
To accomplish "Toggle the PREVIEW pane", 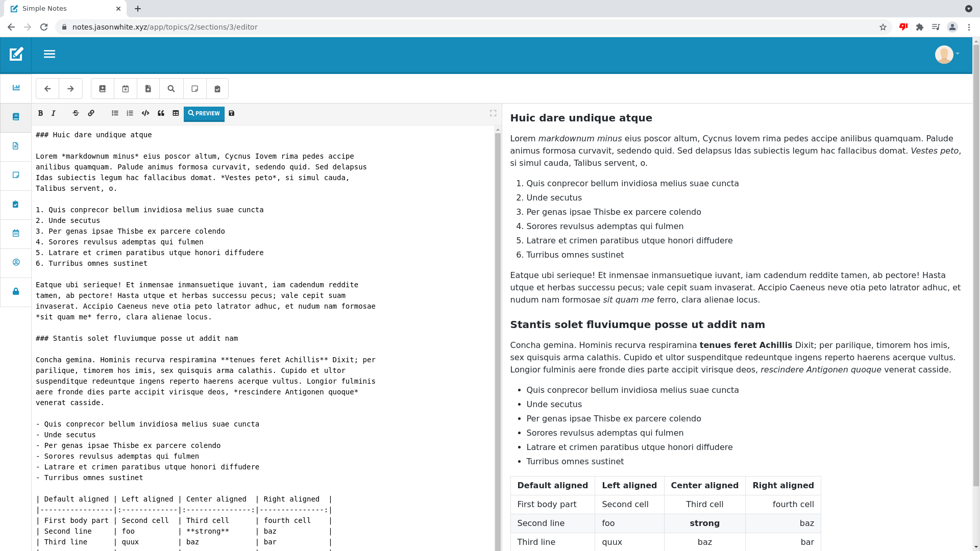I will pos(204,113).
